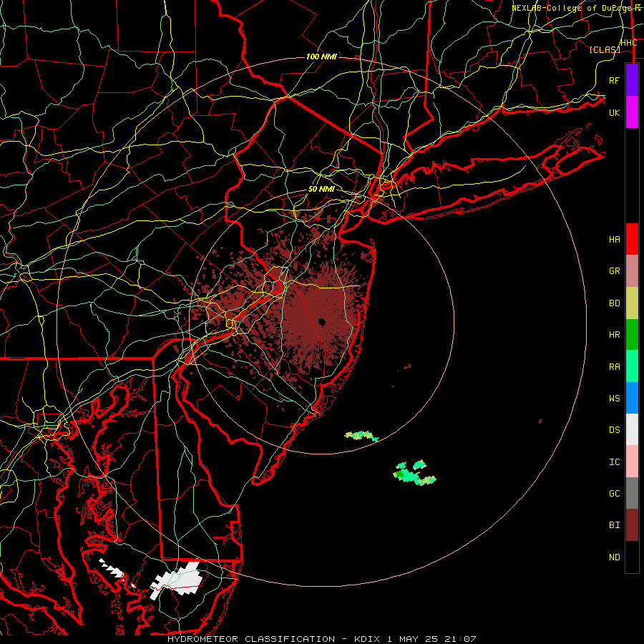Click the UK legend label
This screenshot has width=644, height=644.
click(614, 112)
